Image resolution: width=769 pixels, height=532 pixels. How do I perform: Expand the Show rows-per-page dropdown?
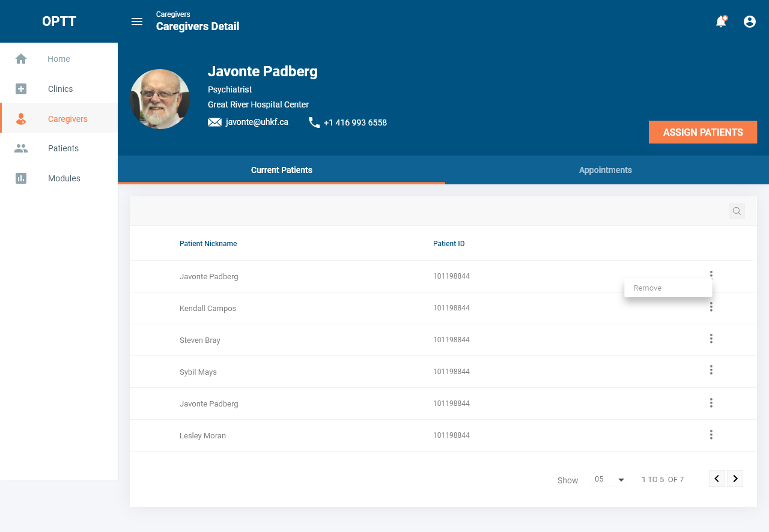tap(608, 479)
